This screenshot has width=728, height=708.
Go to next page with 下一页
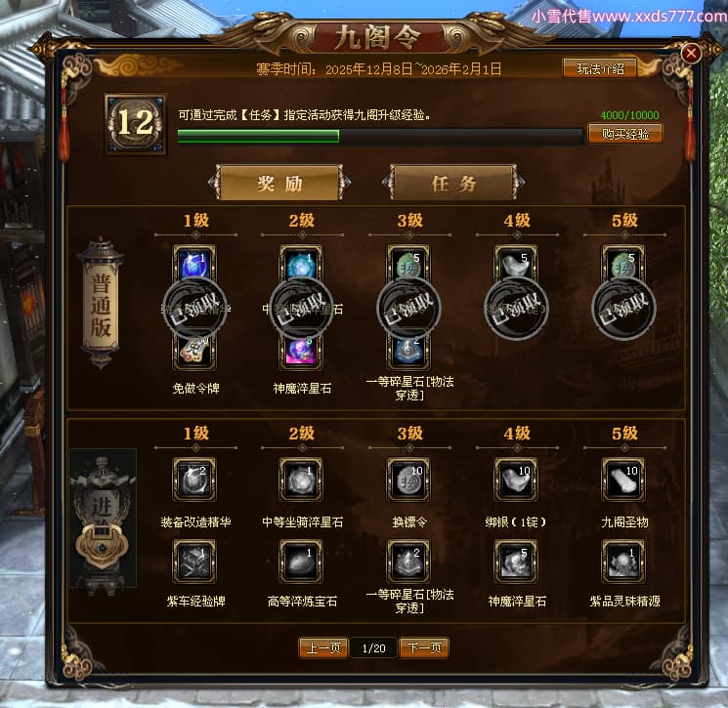tap(424, 647)
